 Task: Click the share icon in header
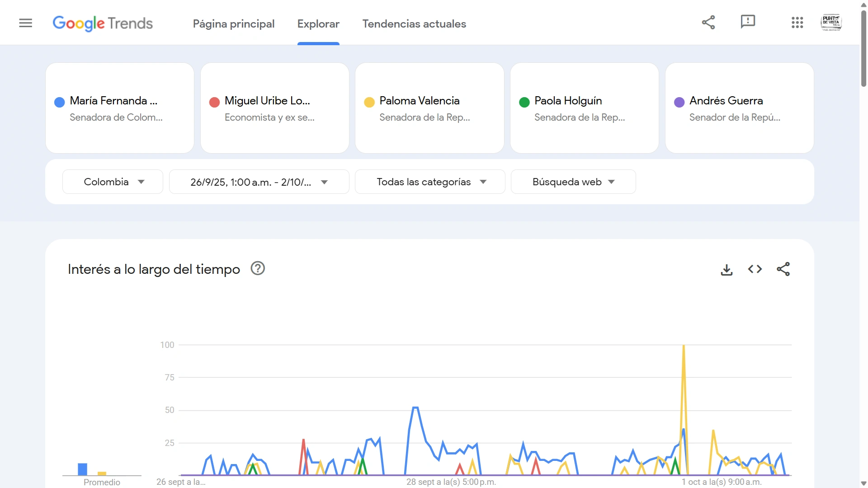[708, 22]
